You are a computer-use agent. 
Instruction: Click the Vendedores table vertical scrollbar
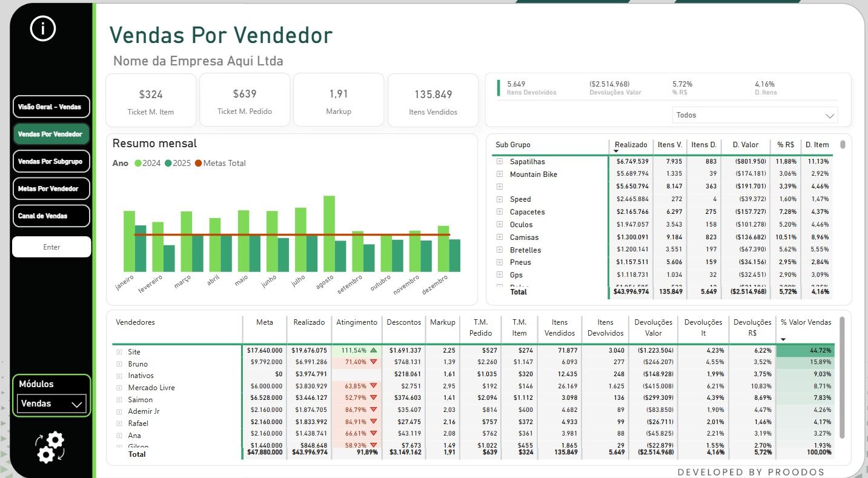842,376
